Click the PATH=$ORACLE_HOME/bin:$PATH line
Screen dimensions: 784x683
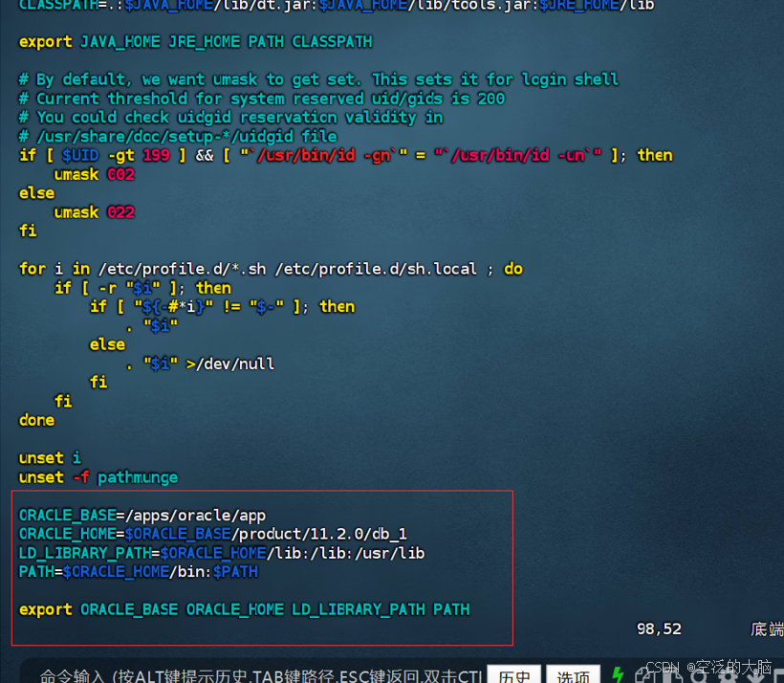(x=137, y=571)
